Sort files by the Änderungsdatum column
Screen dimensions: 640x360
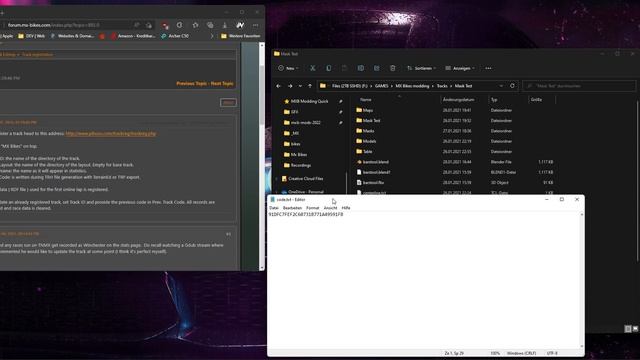pyautogui.click(x=458, y=100)
